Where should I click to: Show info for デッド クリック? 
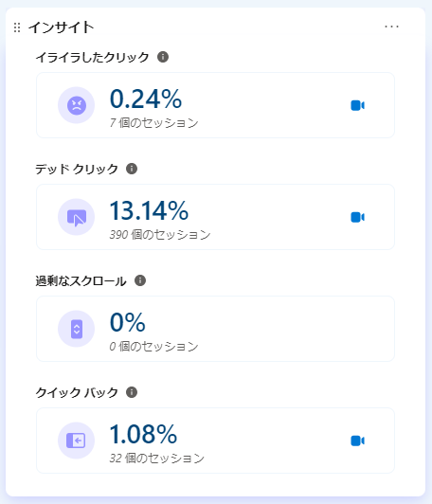point(132,169)
